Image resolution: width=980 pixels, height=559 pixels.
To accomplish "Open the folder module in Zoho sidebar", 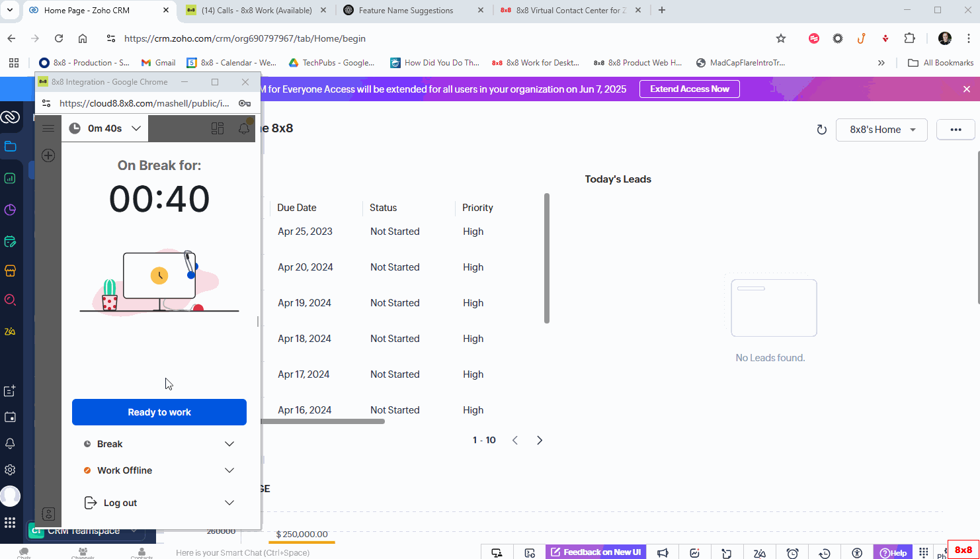I will click(x=10, y=146).
